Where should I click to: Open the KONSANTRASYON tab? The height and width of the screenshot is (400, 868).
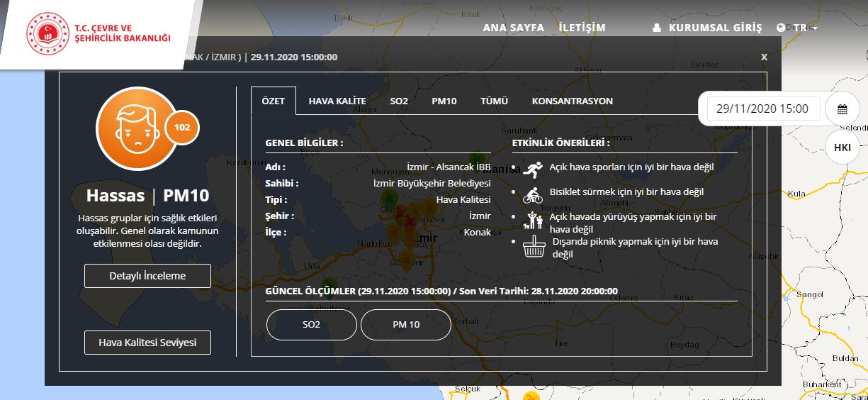point(573,101)
